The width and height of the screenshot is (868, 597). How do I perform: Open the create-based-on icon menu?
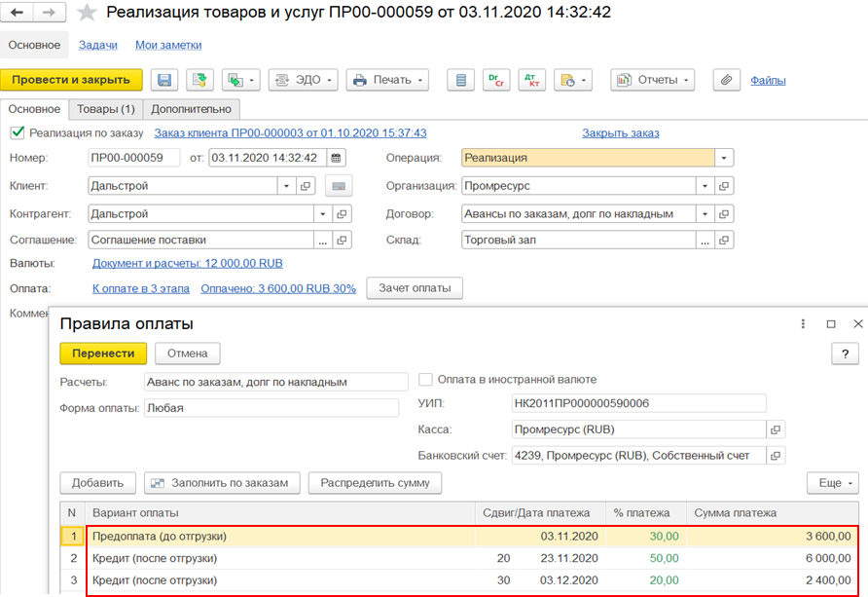pos(240,80)
